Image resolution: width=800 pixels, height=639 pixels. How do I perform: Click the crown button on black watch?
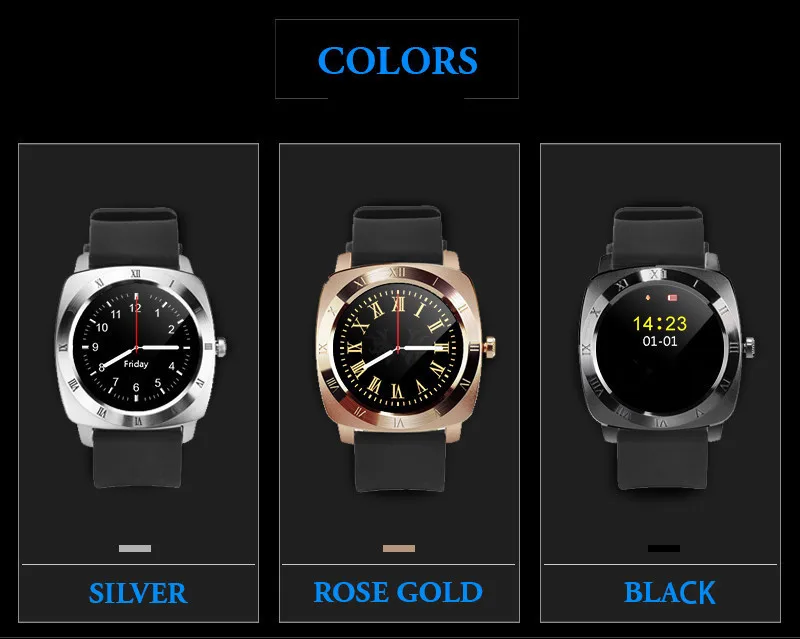coord(750,347)
